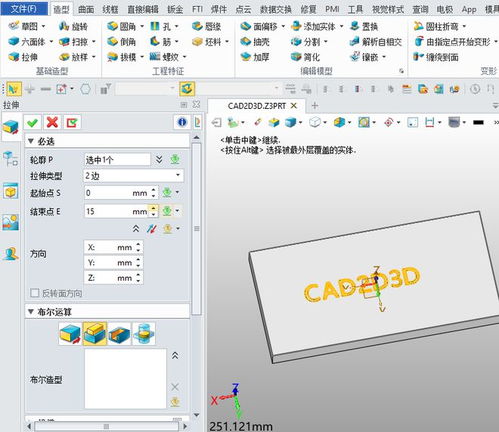The image size is (499, 432).
Task: Click the 置换 replace tool
Action: [364, 26]
